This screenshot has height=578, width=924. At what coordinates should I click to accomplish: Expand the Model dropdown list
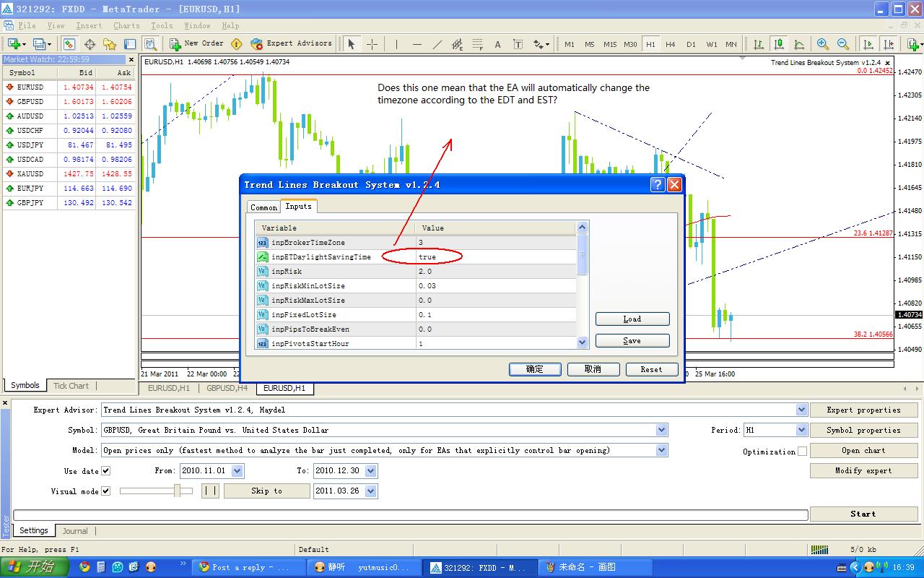pyautogui.click(x=662, y=450)
